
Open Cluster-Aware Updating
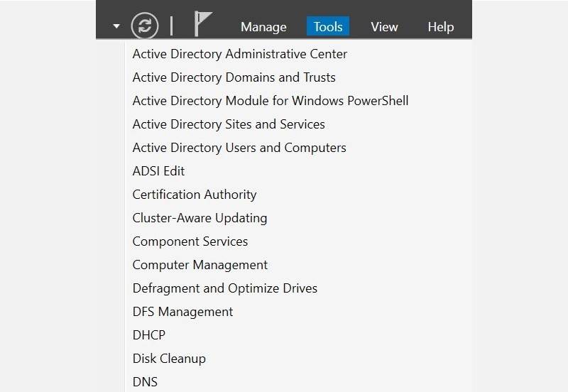pyautogui.click(x=200, y=218)
